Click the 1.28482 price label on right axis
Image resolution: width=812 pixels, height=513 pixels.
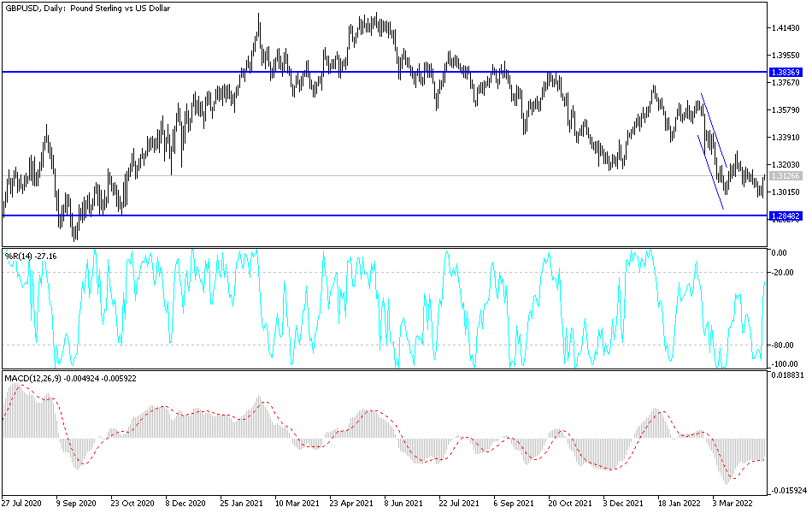(x=787, y=217)
